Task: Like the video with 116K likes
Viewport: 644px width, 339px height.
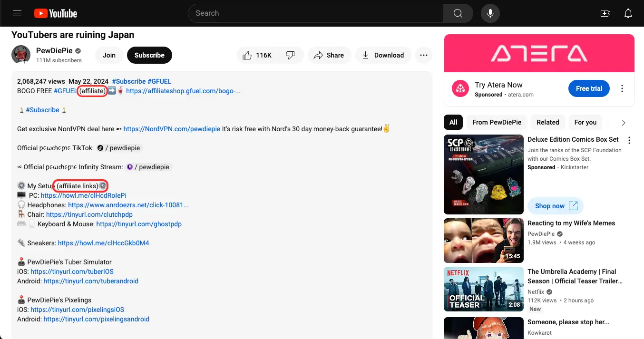Action: tap(257, 55)
